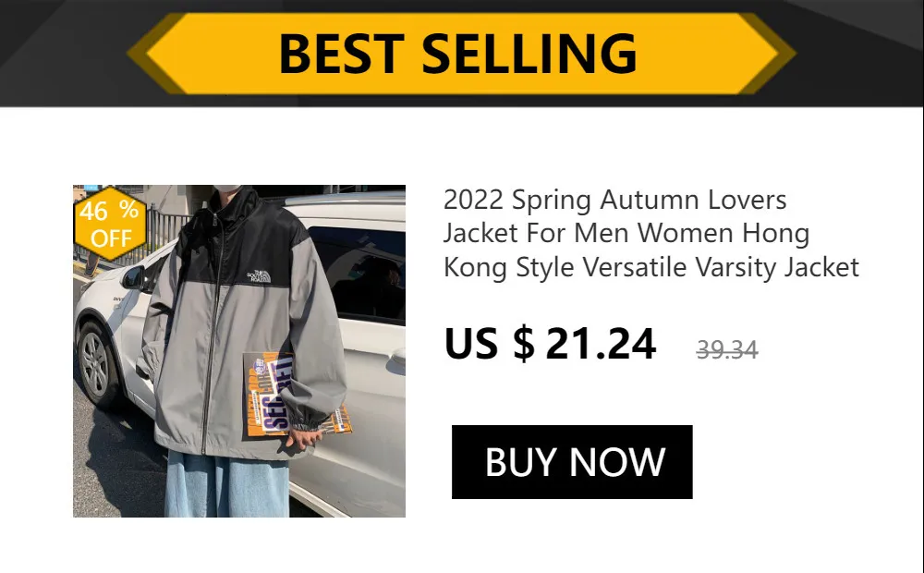Click the BEST SELLING banner heading
The width and height of the screenshot is (924, 573).
[458, 54]
